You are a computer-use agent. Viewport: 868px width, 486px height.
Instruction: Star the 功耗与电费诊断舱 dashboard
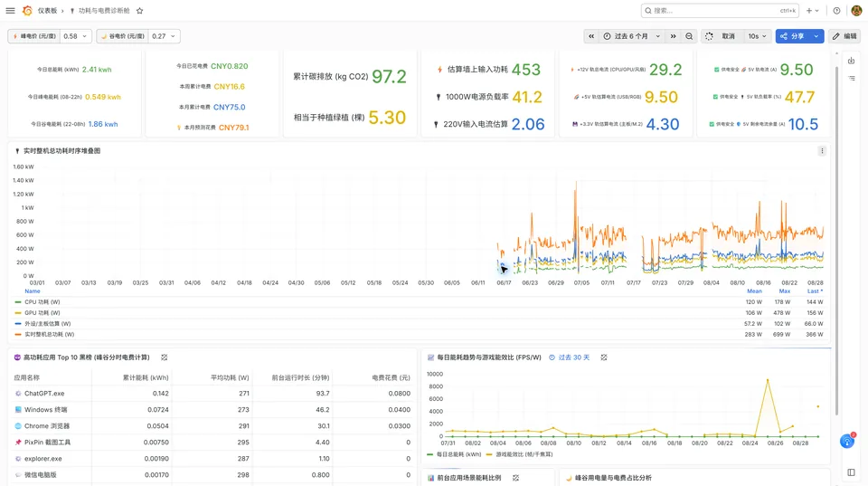tap(139, 11)
